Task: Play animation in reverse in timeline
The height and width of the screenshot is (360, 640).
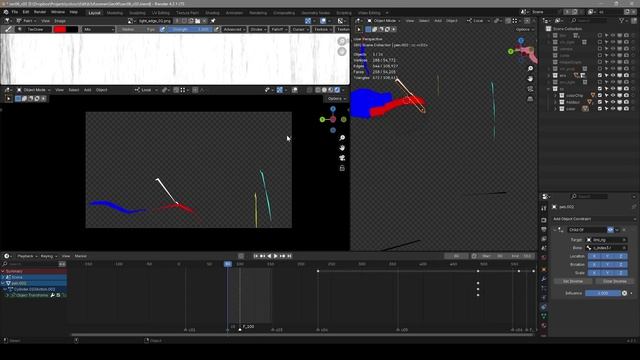Action: 269,256
